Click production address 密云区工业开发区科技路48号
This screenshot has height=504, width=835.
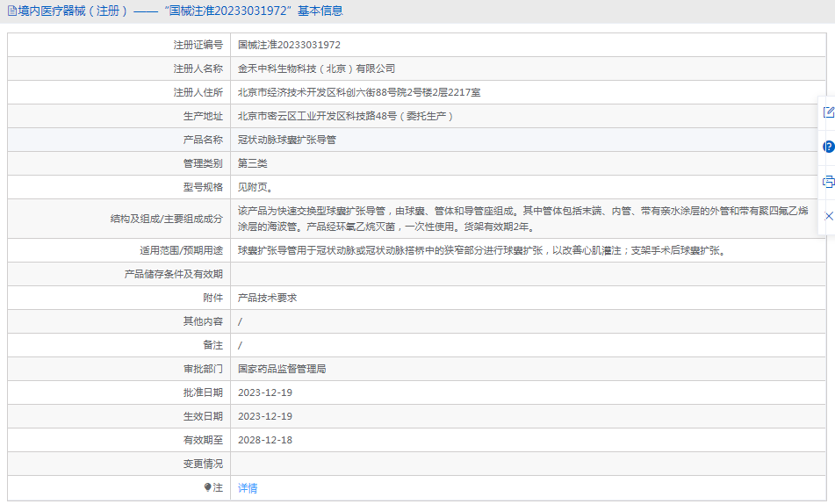pos(345,116)
